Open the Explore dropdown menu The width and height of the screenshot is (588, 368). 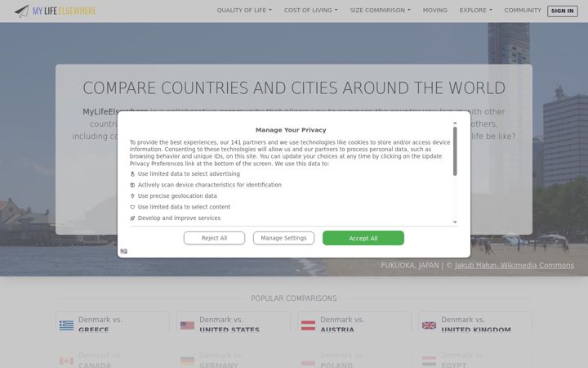coord(476,10)
